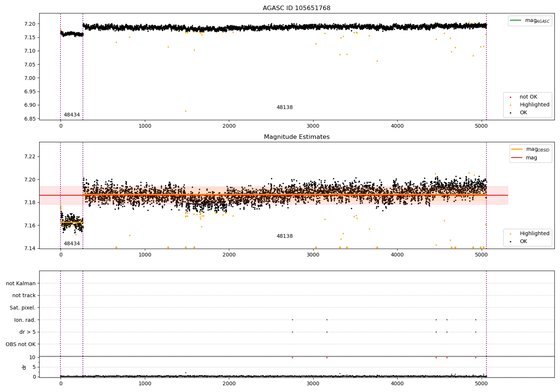Click x-tick 2000 under the AGASC ID plot
Image resolution: width=560 pixels, height=392 pixels.
[229, 126]
